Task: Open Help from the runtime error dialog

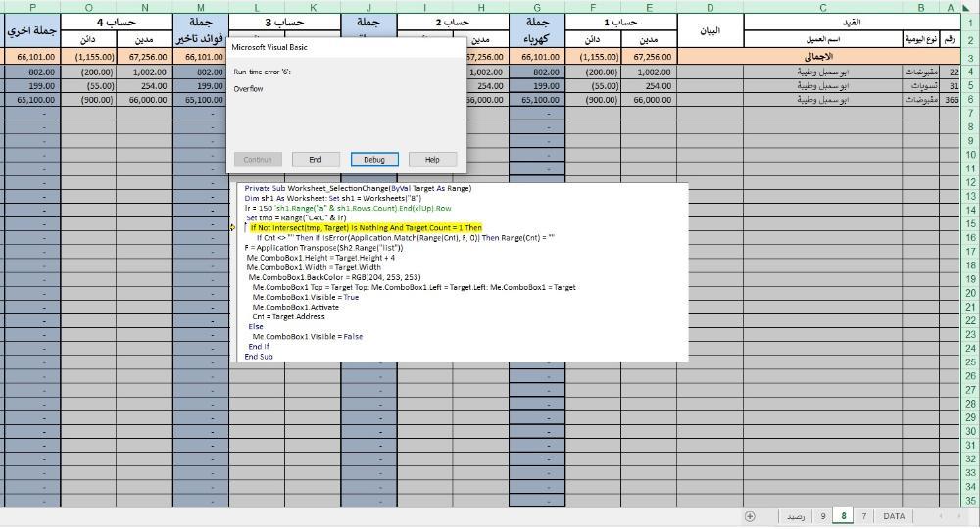Action: [431, 159]
